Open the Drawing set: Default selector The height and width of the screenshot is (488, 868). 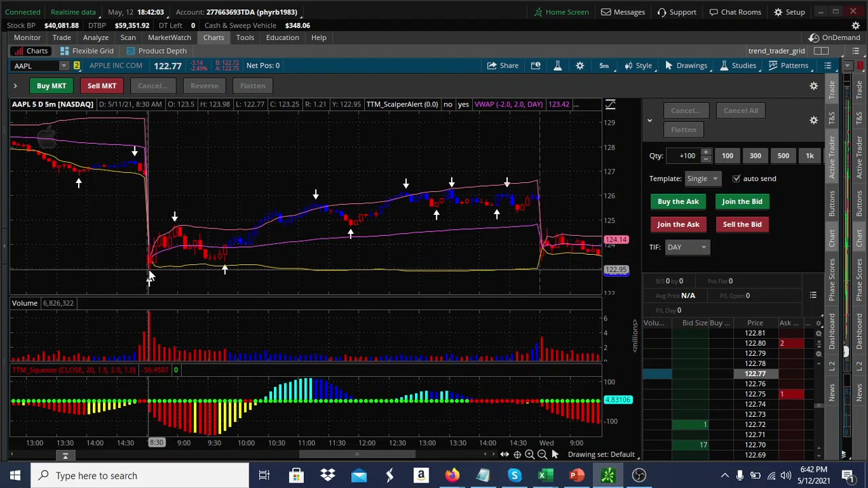(x=601, y=455)
